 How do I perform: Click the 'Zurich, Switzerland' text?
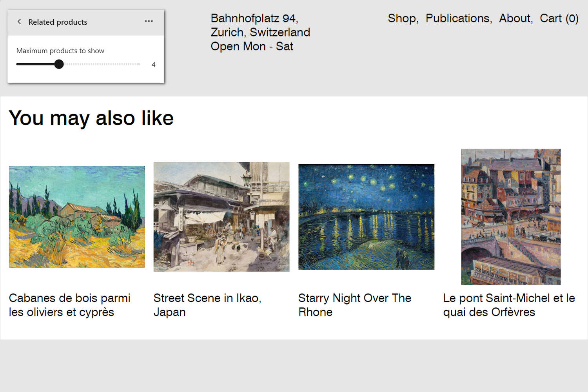pos(260,32)
